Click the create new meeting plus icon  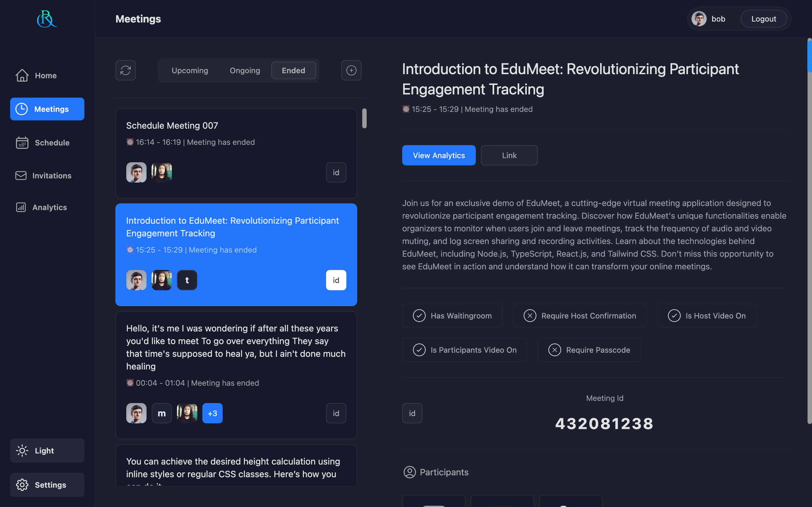[x=351, y=70]
